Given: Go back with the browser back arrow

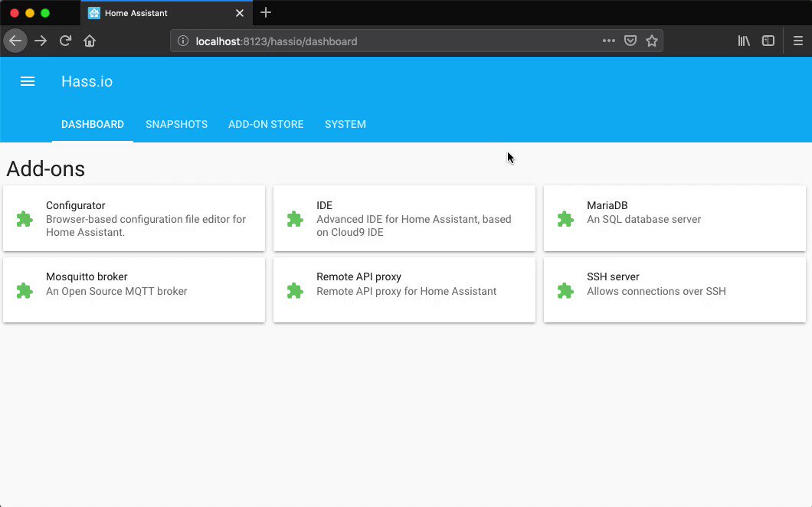Looking at the screenshot, I should point(15,41).
